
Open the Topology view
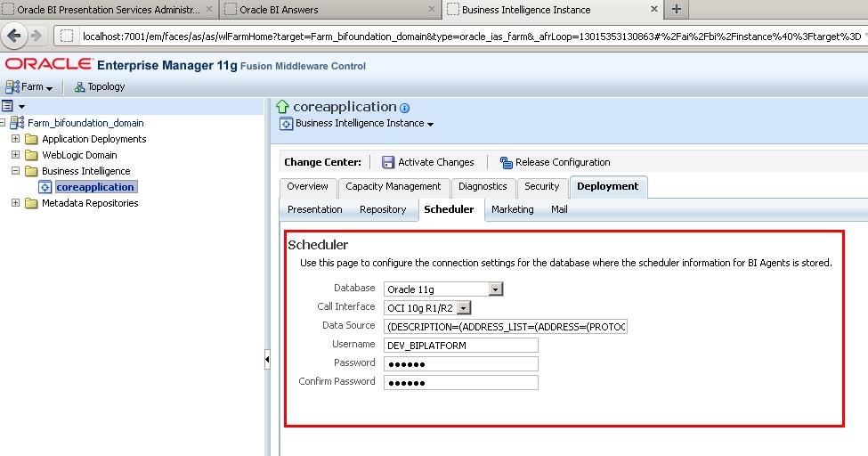pos(100,87)
